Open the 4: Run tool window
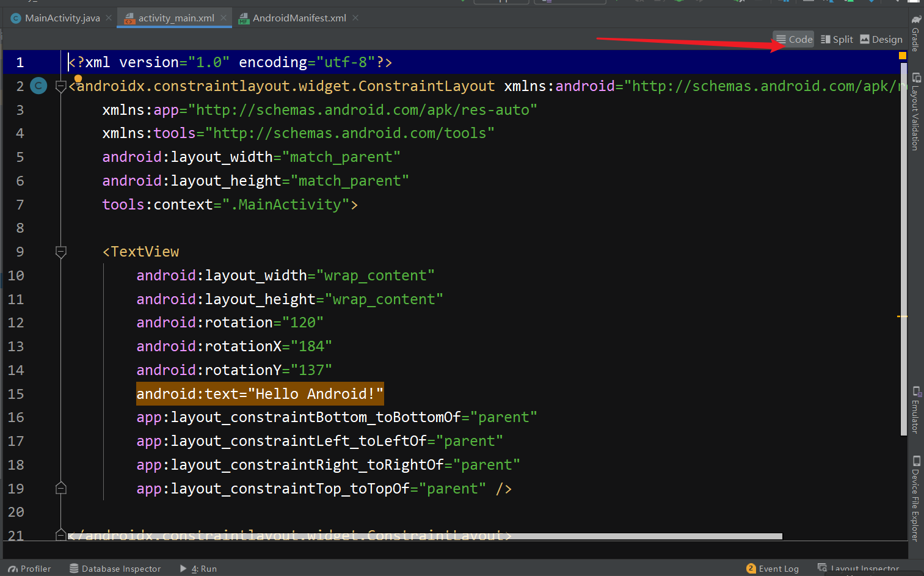 [198, 569]
